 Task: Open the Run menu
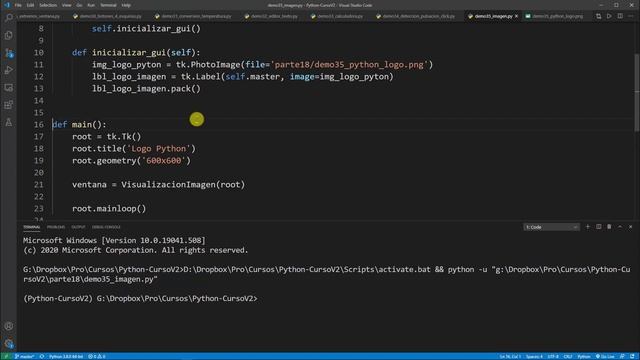pos(91,5)
